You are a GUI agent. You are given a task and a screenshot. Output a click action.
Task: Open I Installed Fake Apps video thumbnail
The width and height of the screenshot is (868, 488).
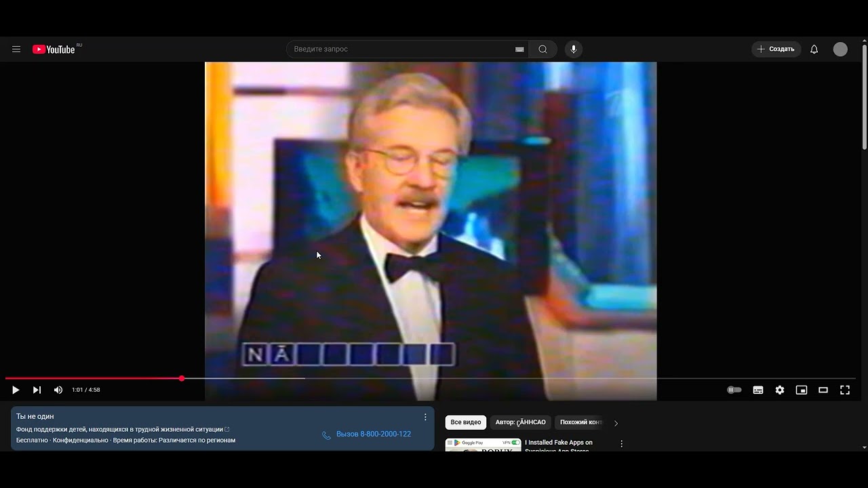click(484, 445)
